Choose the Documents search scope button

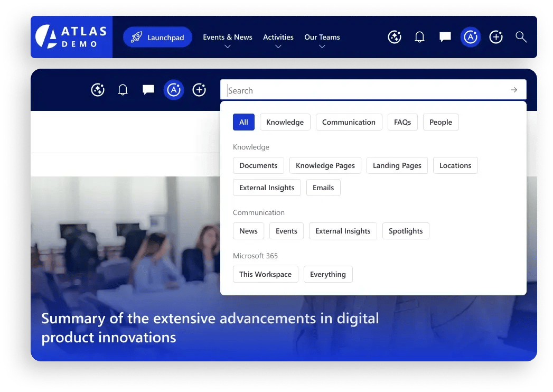[x=258, y=165]
